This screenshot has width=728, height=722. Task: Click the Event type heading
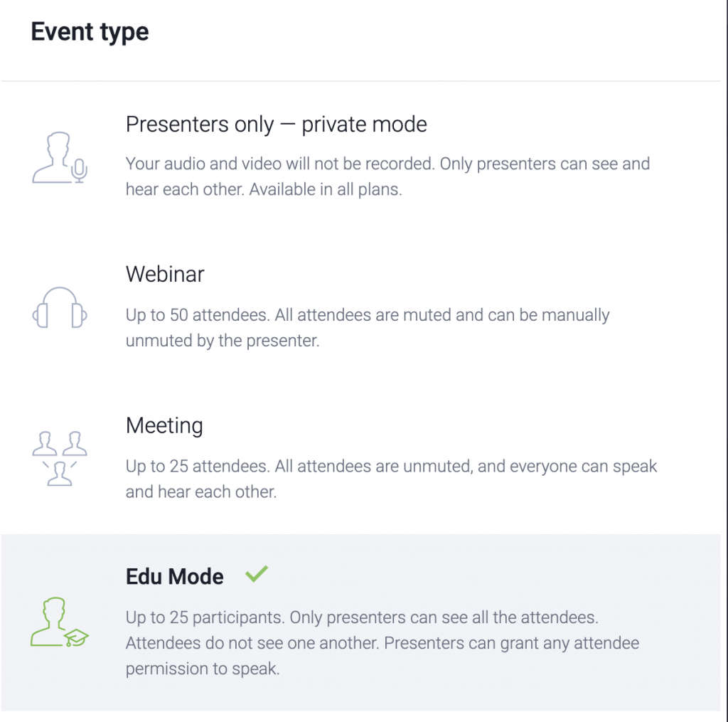click(x=90, y=32)
